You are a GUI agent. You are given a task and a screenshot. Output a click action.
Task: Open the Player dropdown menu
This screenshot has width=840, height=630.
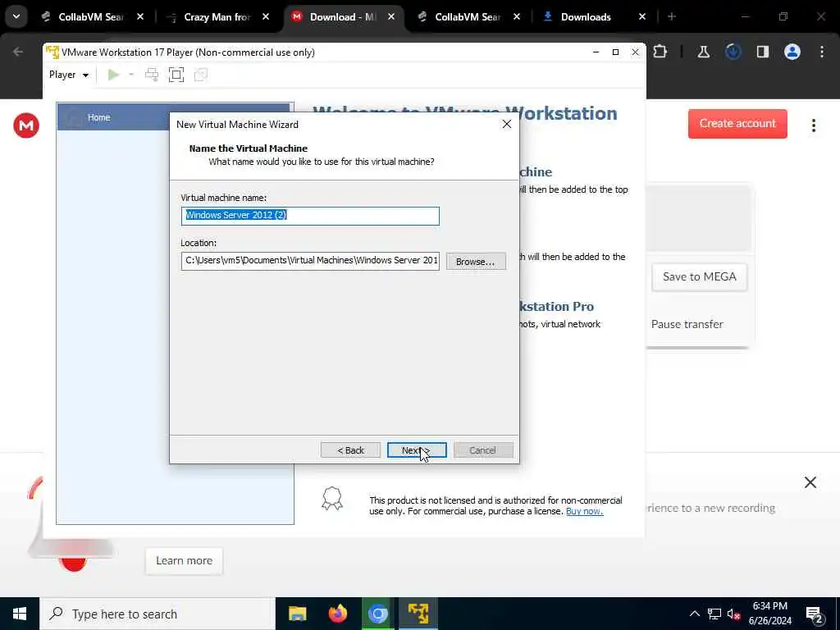pos(69,75)
